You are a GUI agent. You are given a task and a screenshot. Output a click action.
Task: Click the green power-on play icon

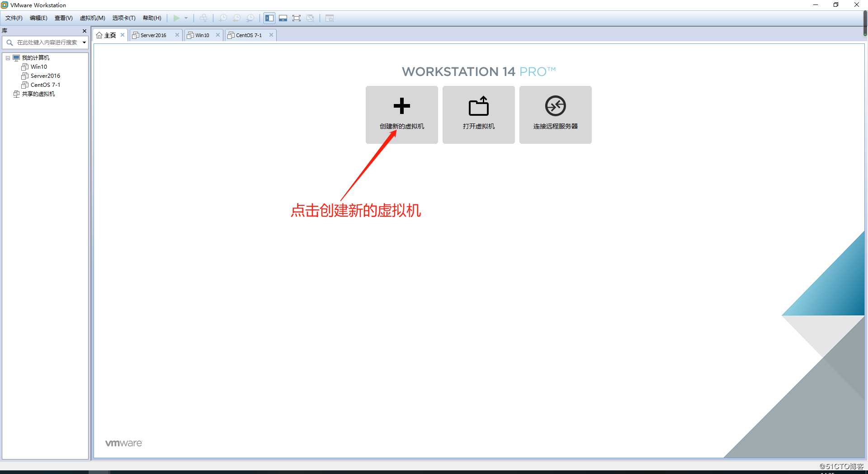(176, 18)
